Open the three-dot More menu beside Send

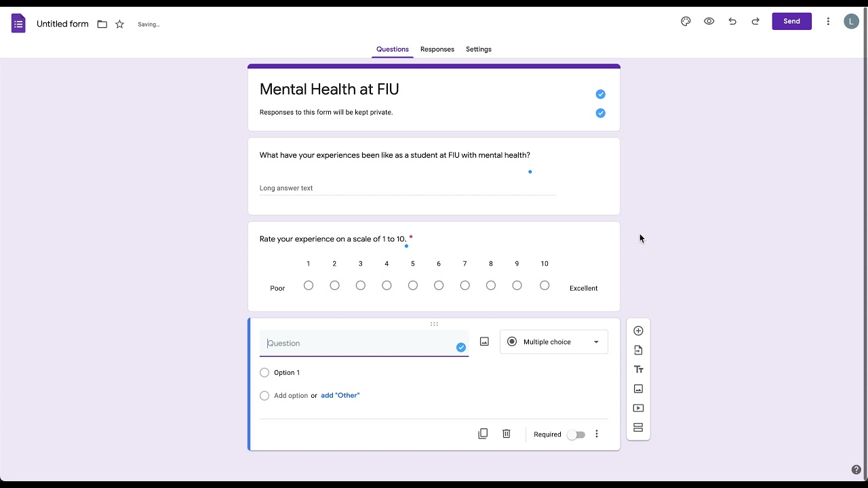828,21
